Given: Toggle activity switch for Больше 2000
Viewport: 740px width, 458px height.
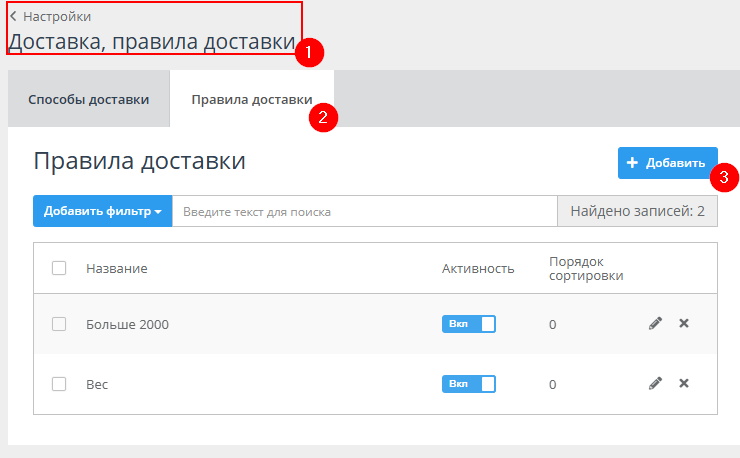Looking at the screenshot, I should coord(469,324).
